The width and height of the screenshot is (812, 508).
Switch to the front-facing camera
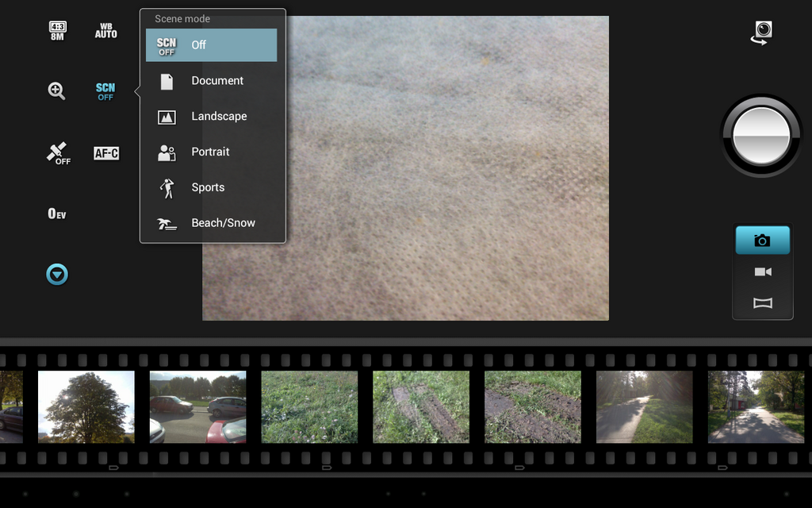[762, 33]
